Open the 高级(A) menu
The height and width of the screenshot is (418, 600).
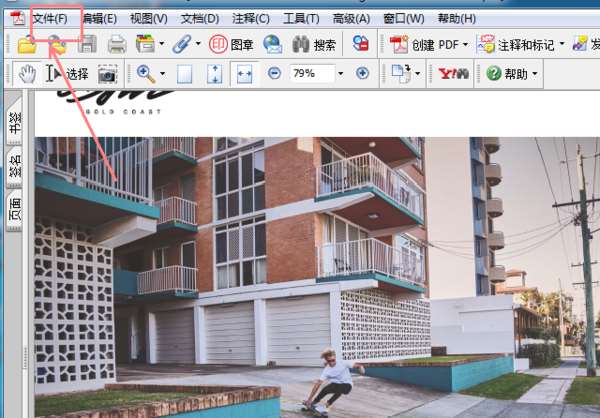tap(351, 18)
